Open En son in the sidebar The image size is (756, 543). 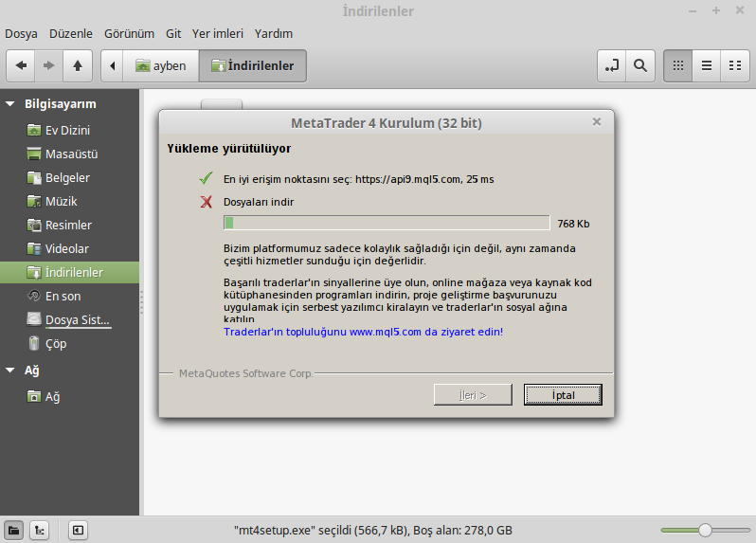click(69, 296)
